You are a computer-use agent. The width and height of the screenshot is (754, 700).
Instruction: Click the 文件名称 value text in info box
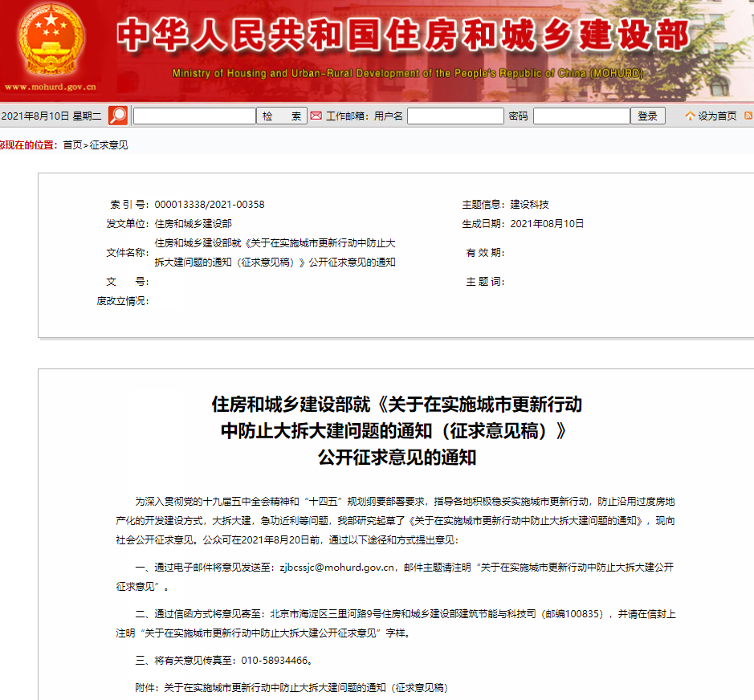click(x=275, y=252)
